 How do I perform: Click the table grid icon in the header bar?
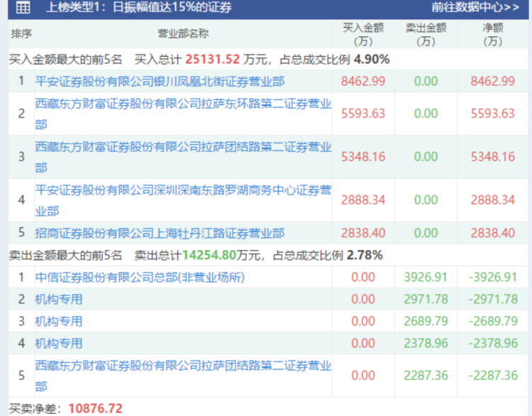(x=23, y=8)
